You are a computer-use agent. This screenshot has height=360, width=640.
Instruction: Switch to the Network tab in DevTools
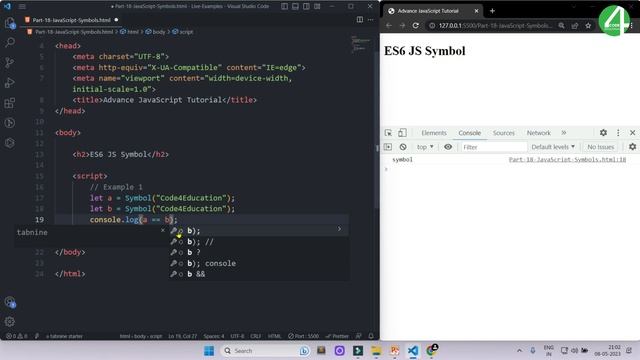point(538,133)
